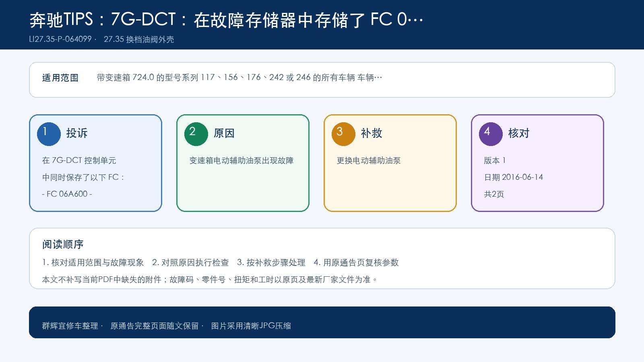Click the page title 奔驰TIPS：7G-DCT
Viewport: 644px width, 362px height.
point(102,20)
